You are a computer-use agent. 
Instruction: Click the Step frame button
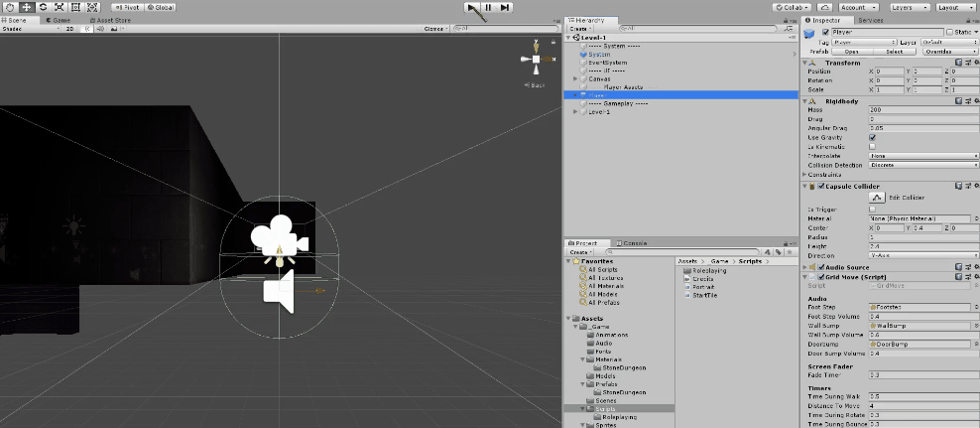(505, 7)
